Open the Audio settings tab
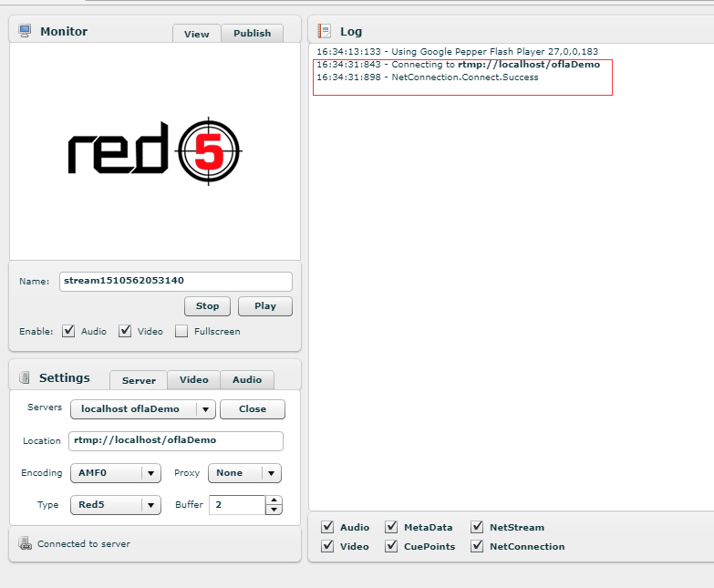 pyautogui.click(x=247, y=379)
